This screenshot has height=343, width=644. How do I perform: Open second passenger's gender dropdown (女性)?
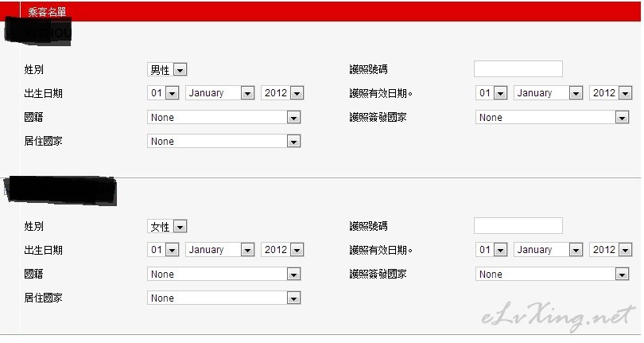click(x=167, y=226)
